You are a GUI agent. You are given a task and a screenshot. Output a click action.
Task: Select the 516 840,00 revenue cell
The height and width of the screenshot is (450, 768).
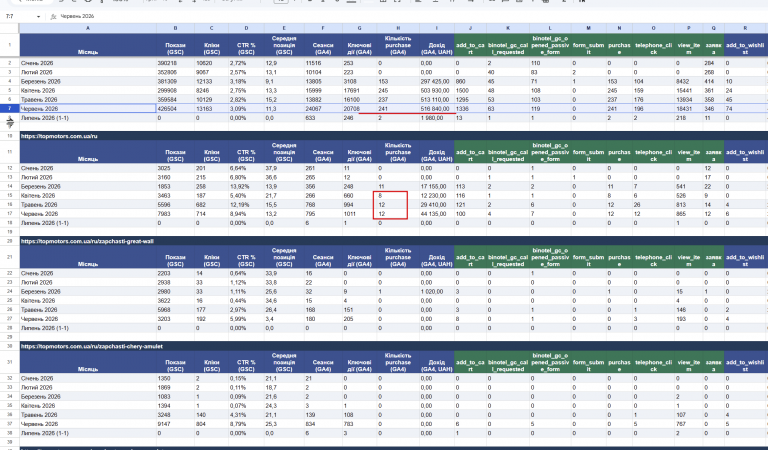click(437, 109)
